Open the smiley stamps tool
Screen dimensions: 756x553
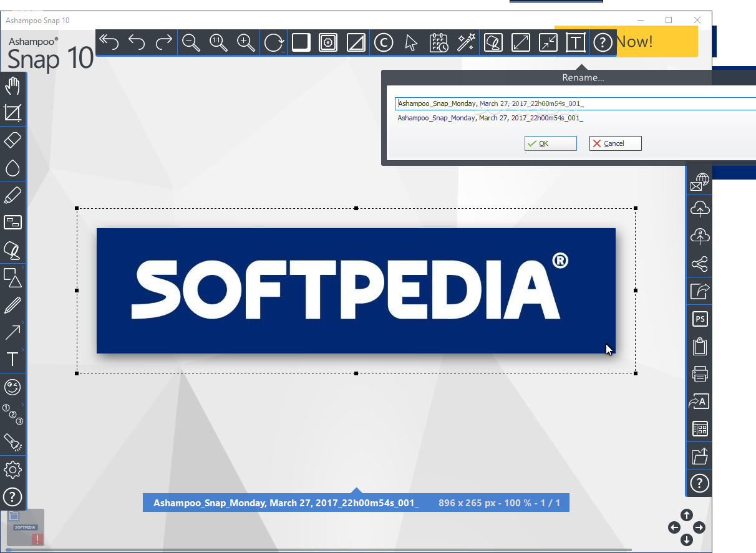coord(12,387)
